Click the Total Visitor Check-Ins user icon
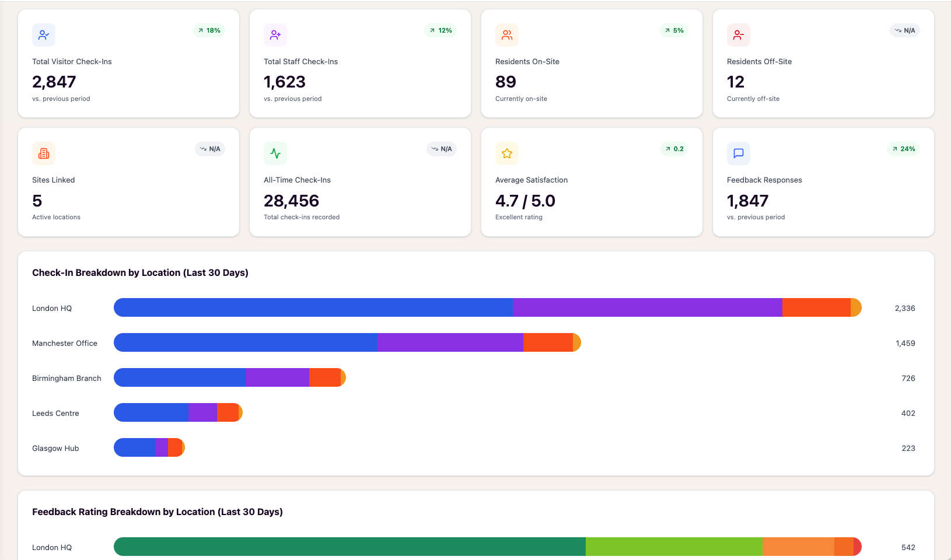This screenshot has width=951, height=560. coord(44,35)
